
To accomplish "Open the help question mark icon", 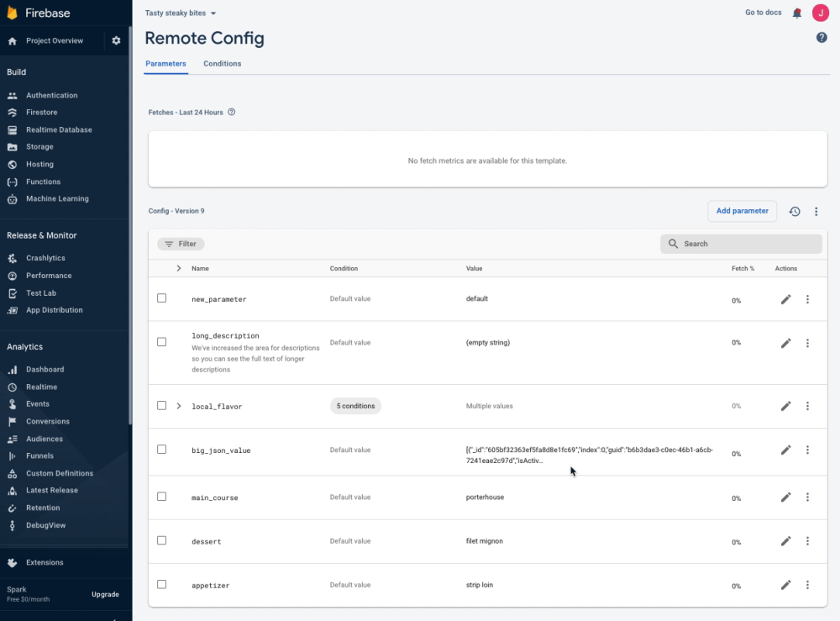I will 822,38.
